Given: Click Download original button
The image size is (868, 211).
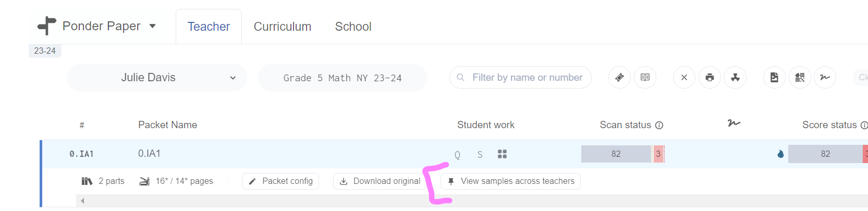Looking at the screenshot, I should (x=380, y=181).
